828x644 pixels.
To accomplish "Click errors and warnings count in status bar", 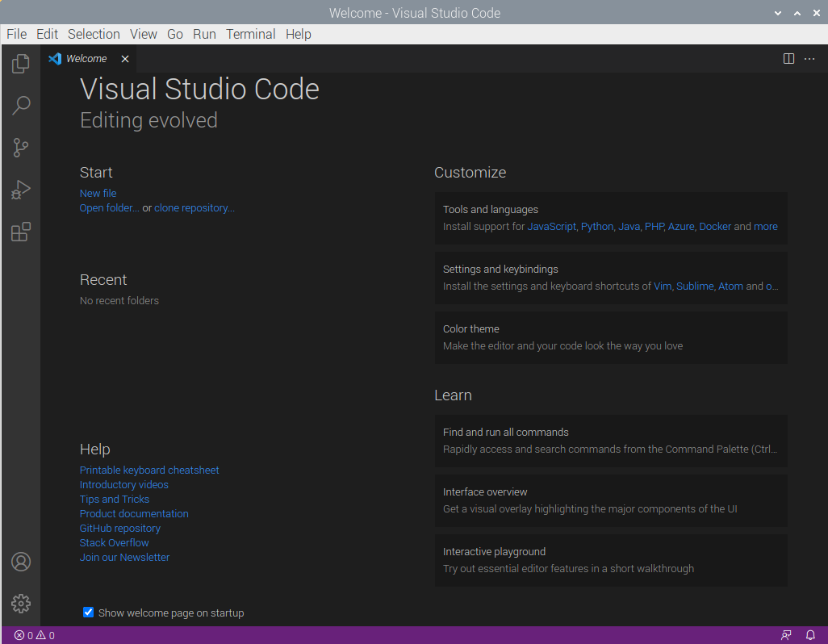I will 35,635.
